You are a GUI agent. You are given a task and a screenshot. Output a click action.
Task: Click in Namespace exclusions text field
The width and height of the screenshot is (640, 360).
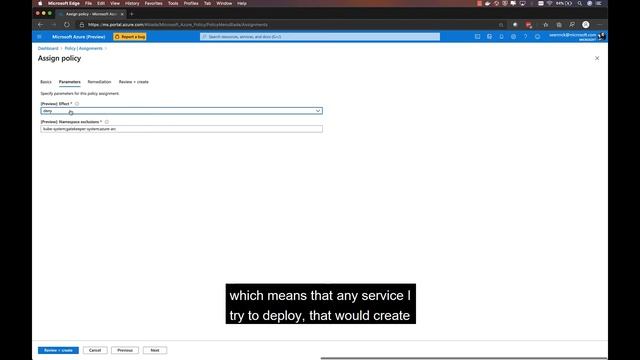[x=182, y=129]
